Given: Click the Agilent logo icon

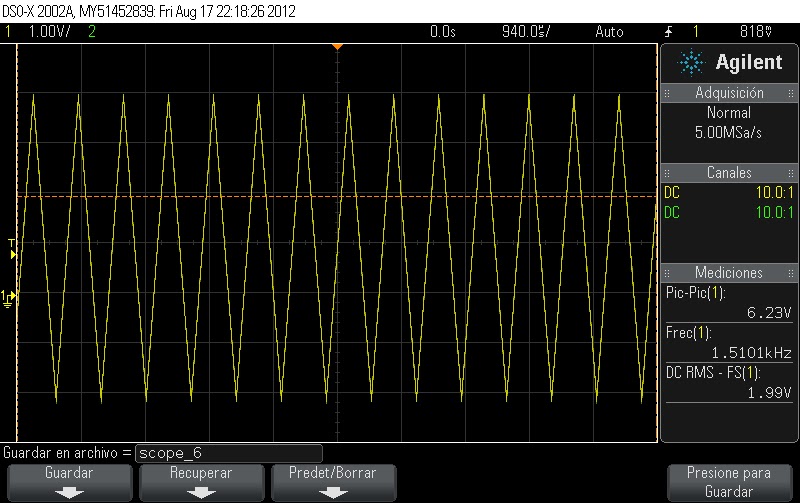Looking at the screenshot, I should (x=691, y=63).
